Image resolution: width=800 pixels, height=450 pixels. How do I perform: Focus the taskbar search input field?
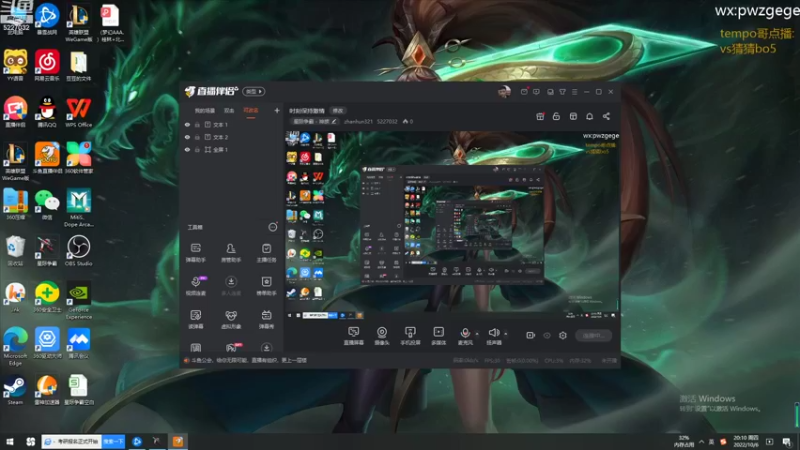tap(71, 441)
